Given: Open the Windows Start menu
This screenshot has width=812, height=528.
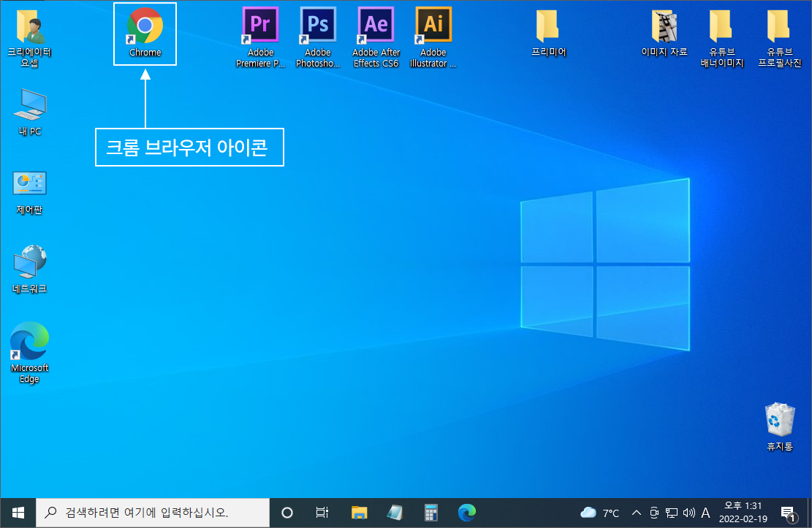Looking at the screenshot, I should click(x=18, y=513).
